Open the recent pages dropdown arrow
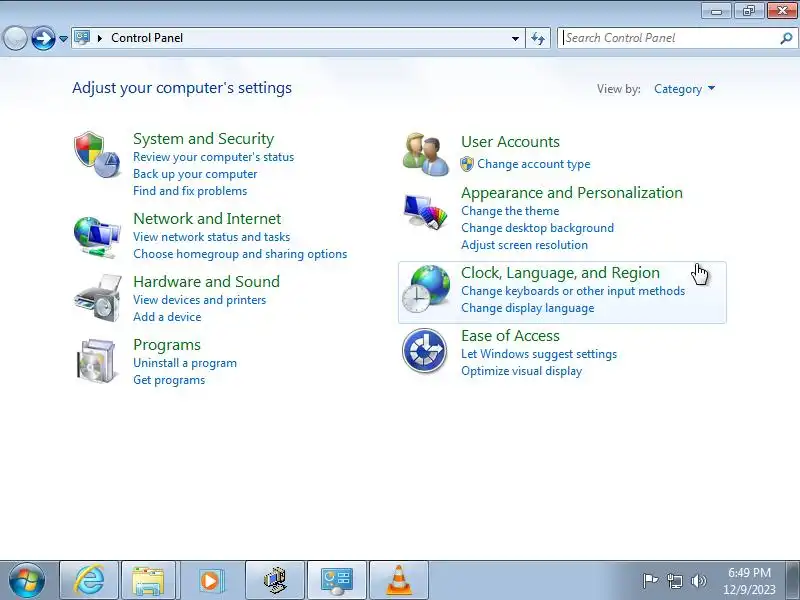The image size is (800, 600). click(x=63, y=38)
